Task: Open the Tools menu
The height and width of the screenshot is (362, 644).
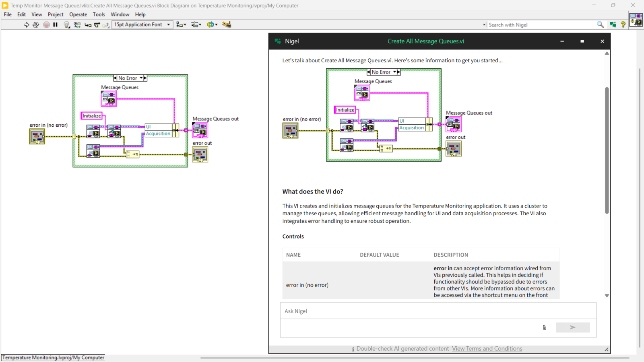Action: tap(99, 14)
